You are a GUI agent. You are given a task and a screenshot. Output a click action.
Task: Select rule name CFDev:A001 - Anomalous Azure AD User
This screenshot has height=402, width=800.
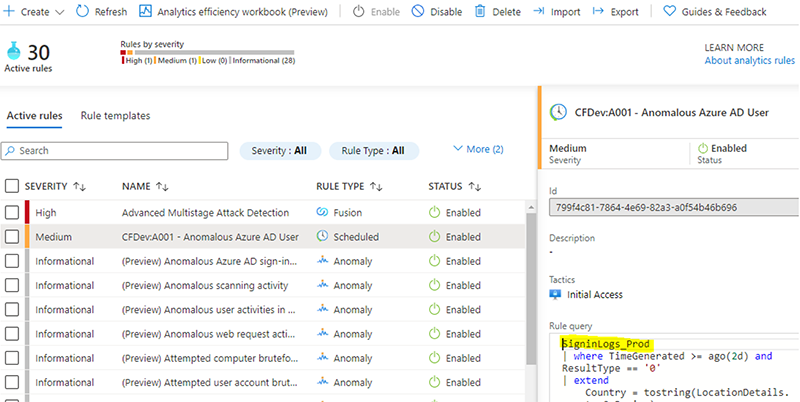point(210,237)
